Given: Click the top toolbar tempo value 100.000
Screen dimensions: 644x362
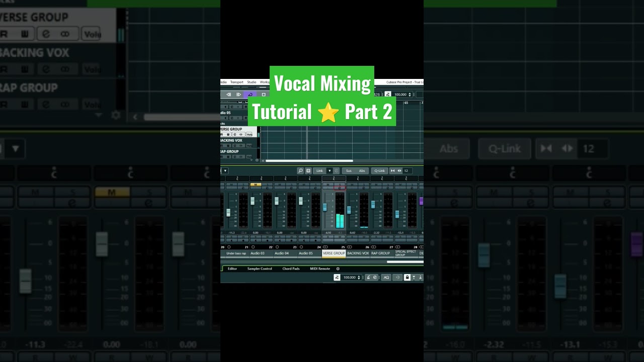Looking at the screenshot, I should 400,95.
